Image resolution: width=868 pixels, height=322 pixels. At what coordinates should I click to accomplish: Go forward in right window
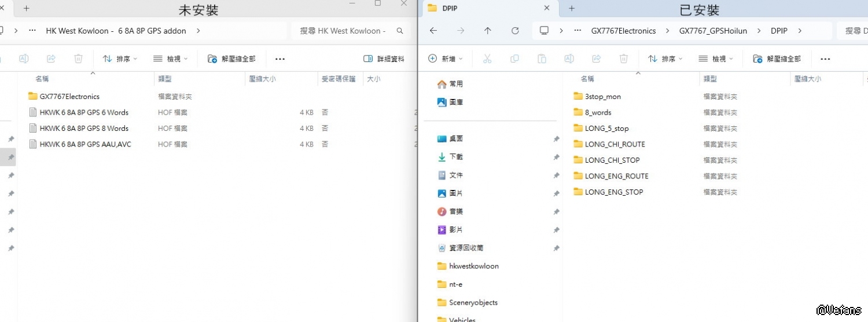coord(461,31)
